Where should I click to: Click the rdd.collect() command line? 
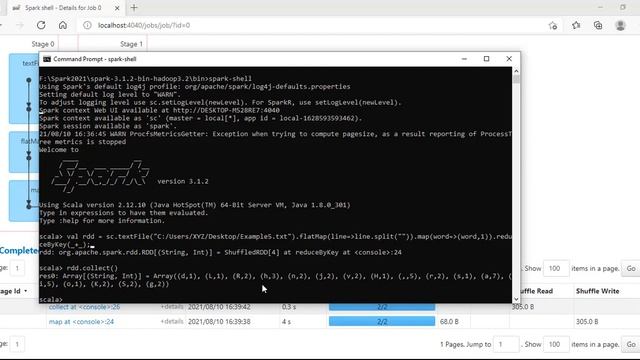(78, 268)
